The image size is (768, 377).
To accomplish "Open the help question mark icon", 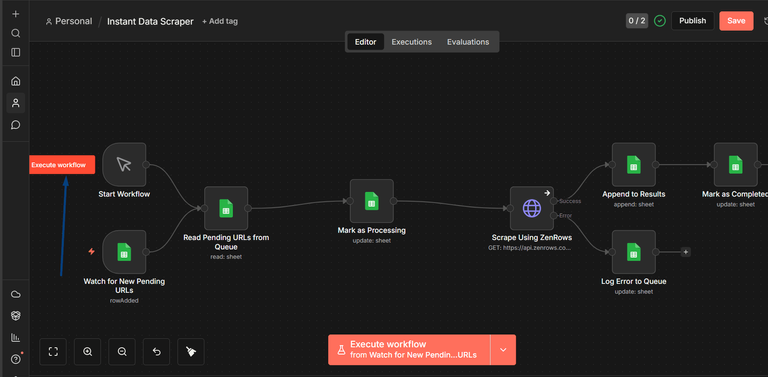I will click(16, 359).
